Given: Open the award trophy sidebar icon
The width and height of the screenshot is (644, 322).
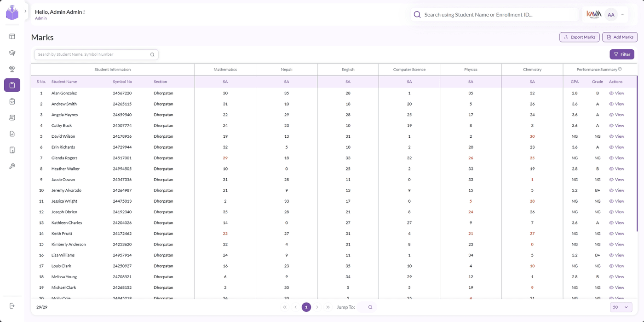Looking at the screenshot, I should tap(12, 69).
